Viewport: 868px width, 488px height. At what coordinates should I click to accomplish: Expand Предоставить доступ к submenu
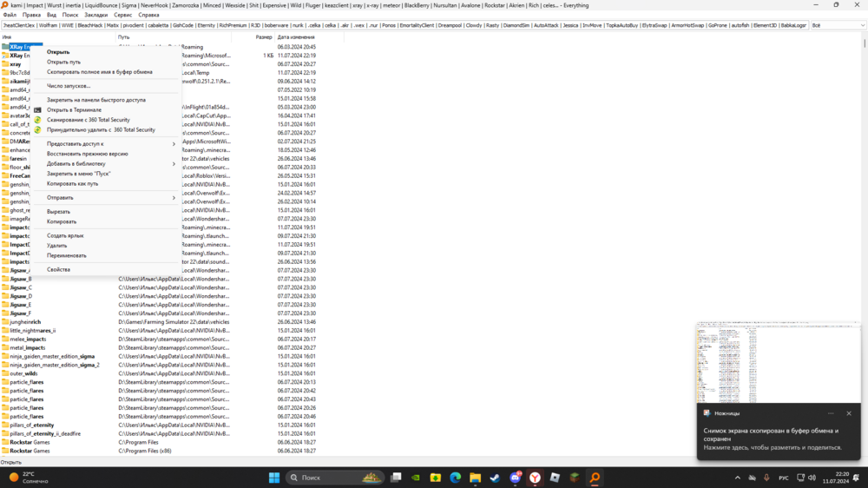click(106, 143)
